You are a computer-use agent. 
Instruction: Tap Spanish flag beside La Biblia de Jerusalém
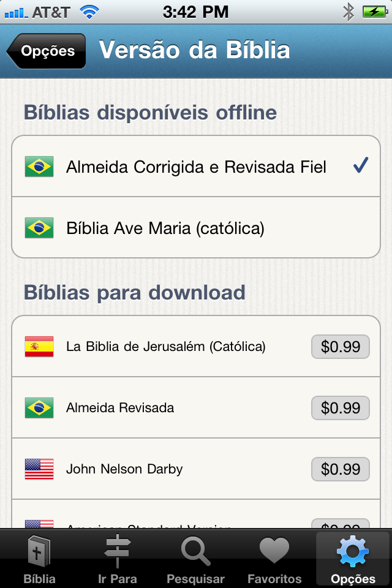(x=39, y=347)
